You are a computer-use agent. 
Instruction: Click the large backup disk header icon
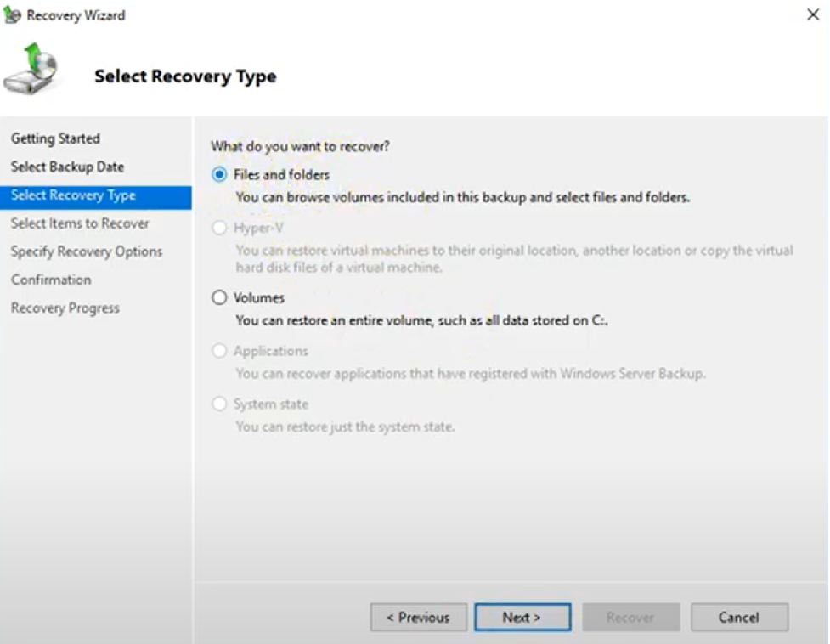point(31,71)
